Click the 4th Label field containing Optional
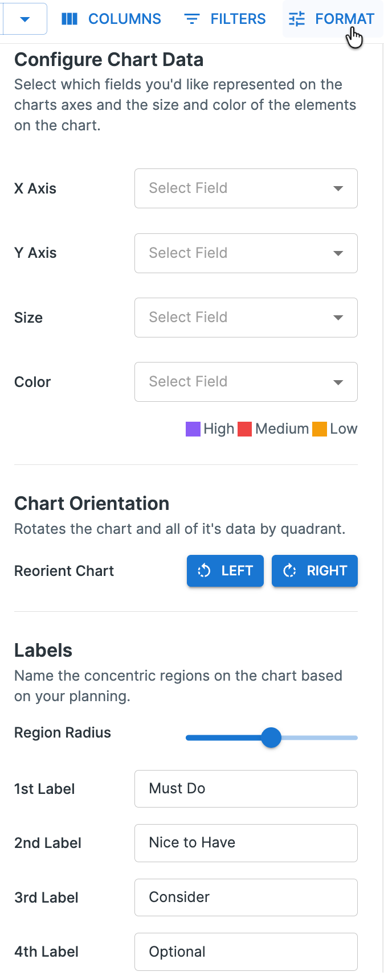Image resolution: width=384 pixels, height=980 pixels. pos(246,952)
